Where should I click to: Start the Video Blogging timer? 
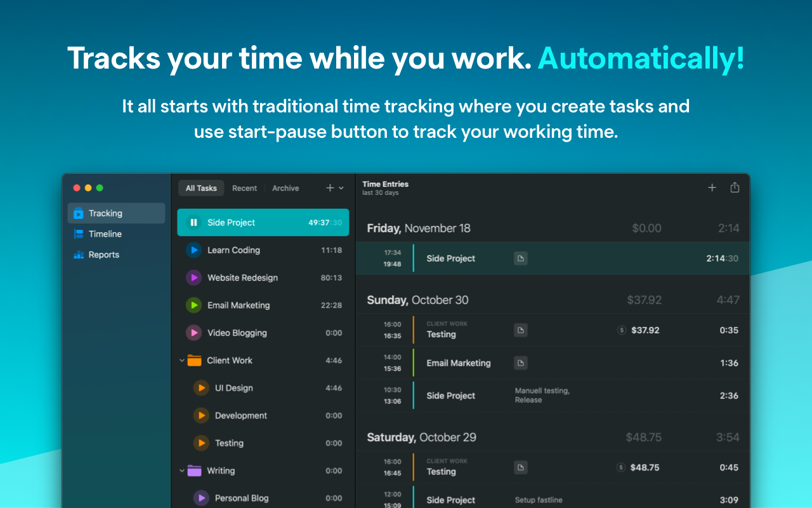(x=193, y=333)
